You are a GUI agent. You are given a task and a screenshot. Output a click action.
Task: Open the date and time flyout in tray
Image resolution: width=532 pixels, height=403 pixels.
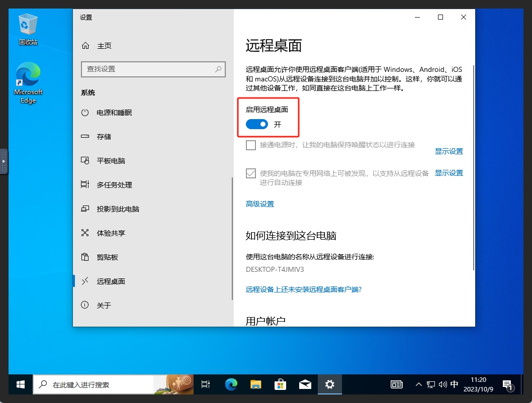[x=478, y=384]
